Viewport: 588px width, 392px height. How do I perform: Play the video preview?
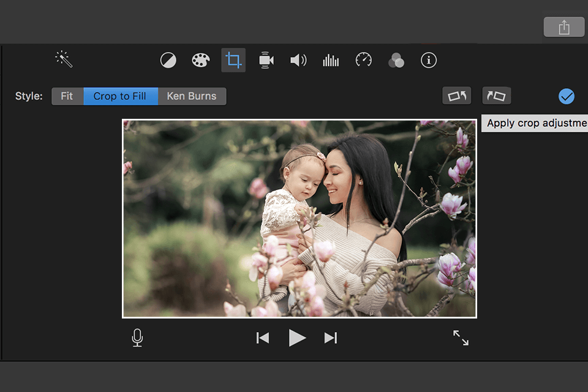coord(297,337)
